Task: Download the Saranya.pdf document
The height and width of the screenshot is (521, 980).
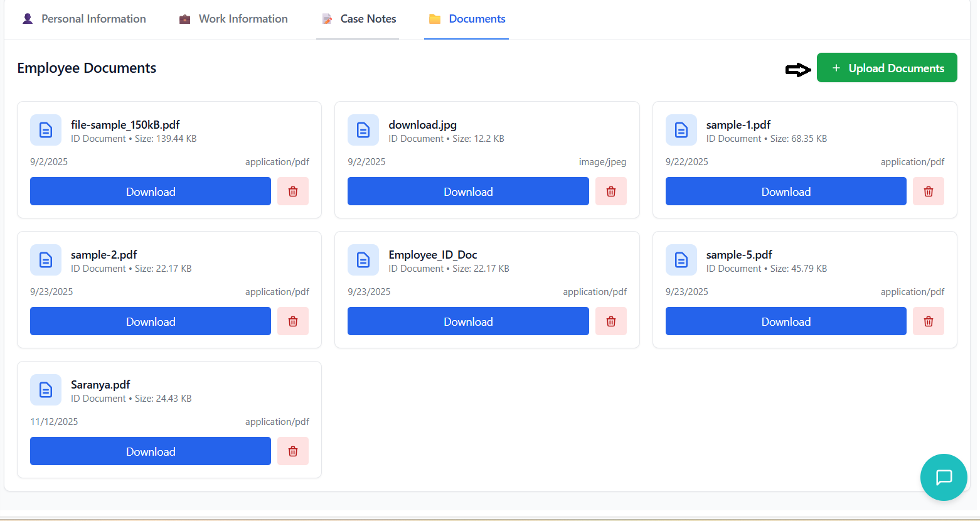Action: (151, 451)
